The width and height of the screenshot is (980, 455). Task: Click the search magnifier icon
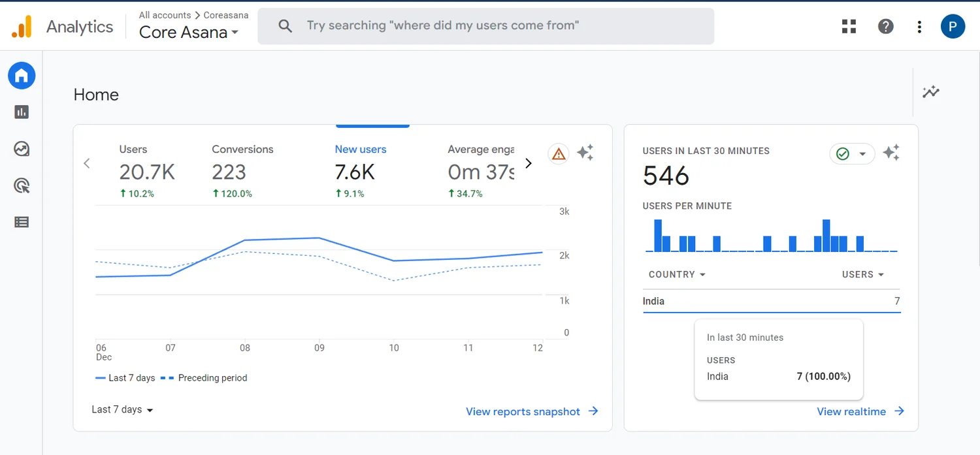click(285, 26)
